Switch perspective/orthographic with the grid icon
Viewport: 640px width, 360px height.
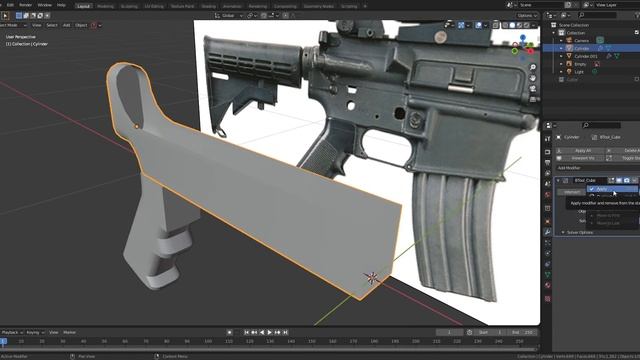pos(533,99)
